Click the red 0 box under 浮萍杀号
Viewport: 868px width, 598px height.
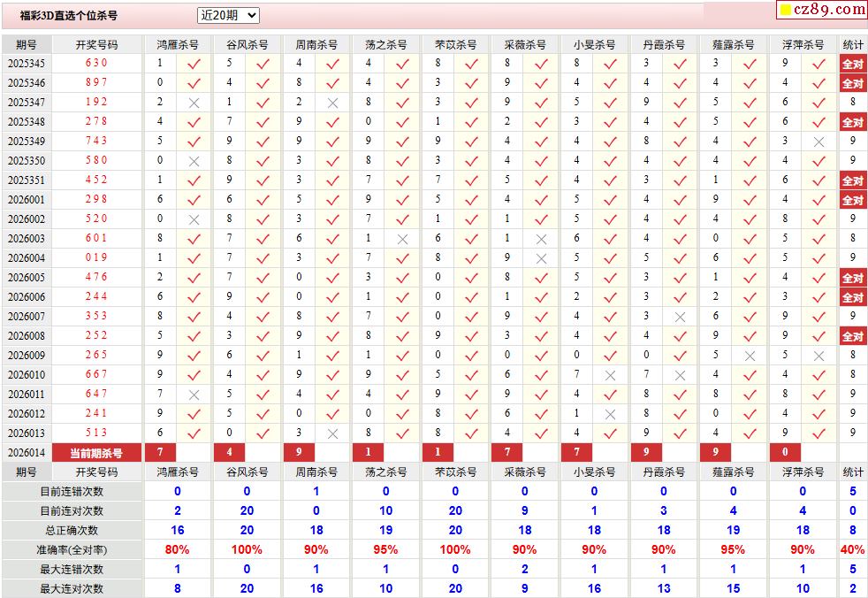784,453
